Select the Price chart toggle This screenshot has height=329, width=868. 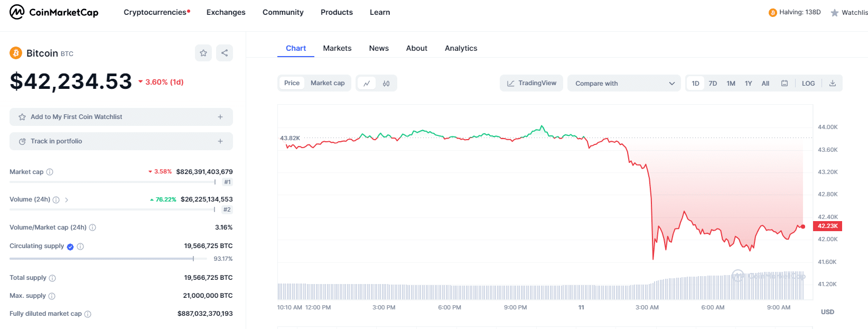tap(292, 83)
